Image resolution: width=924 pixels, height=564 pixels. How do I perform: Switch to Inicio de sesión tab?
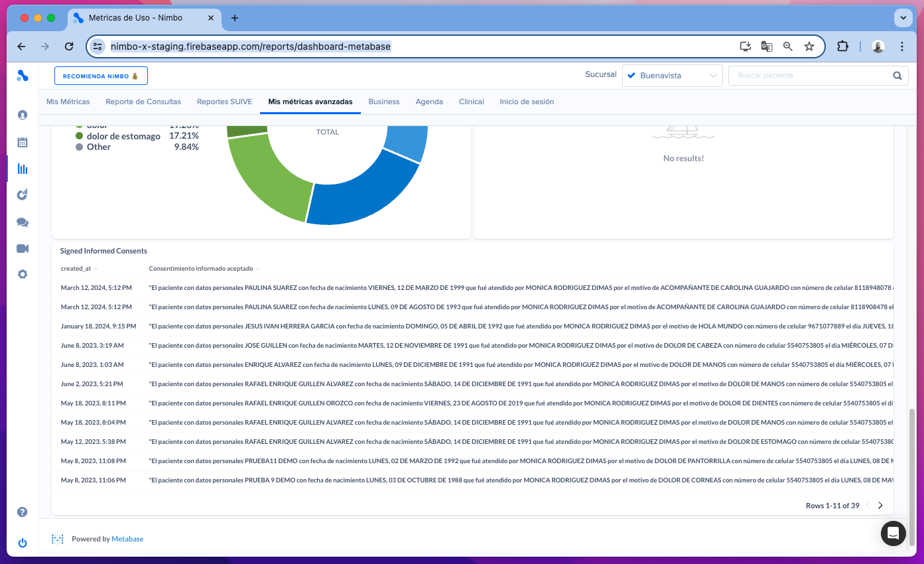tap(527, 102)
